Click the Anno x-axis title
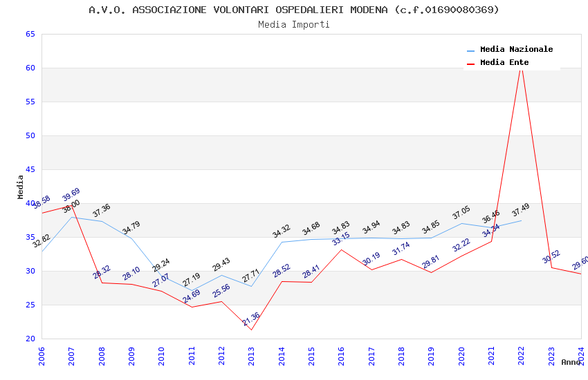This screenshot has height=380, width=588. [x=571, y=362]
